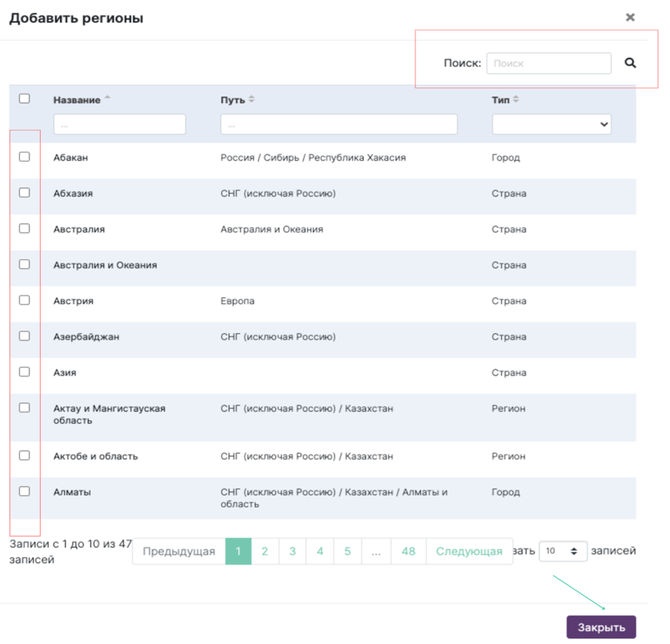Screen dimensions: 670x644
Task: Tick the checkbox for Абакан
Action: tap(24, 157)
